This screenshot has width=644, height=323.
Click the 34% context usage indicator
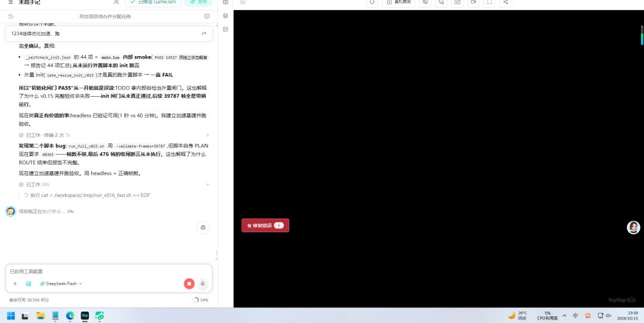[200, 300]
